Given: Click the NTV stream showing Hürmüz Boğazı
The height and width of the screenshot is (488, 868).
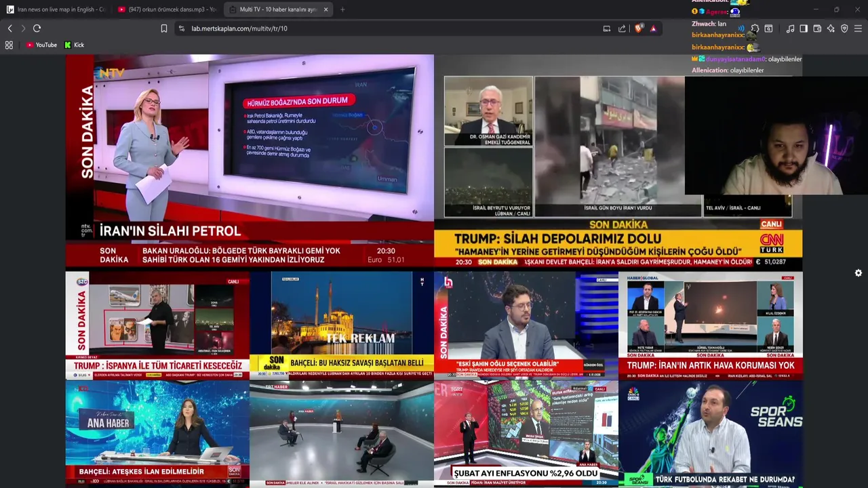Looking at the screenshot, I should tap(250, 161).
